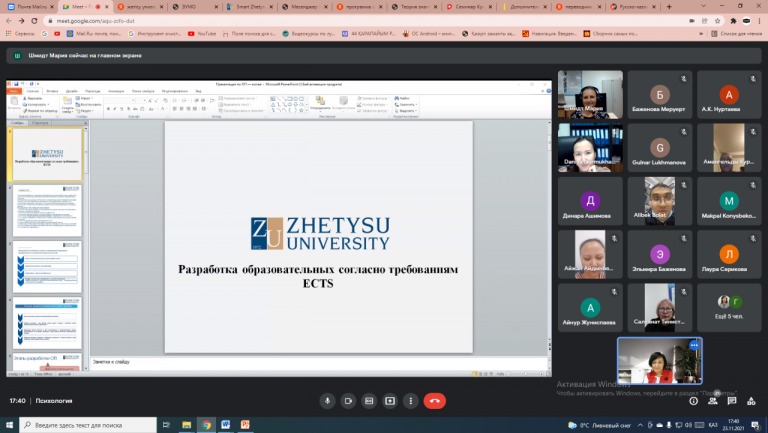The width and height of the screenshot is (768, 433).
Task: Open the self-view tile options menu
Action: (x=694, y=347)
